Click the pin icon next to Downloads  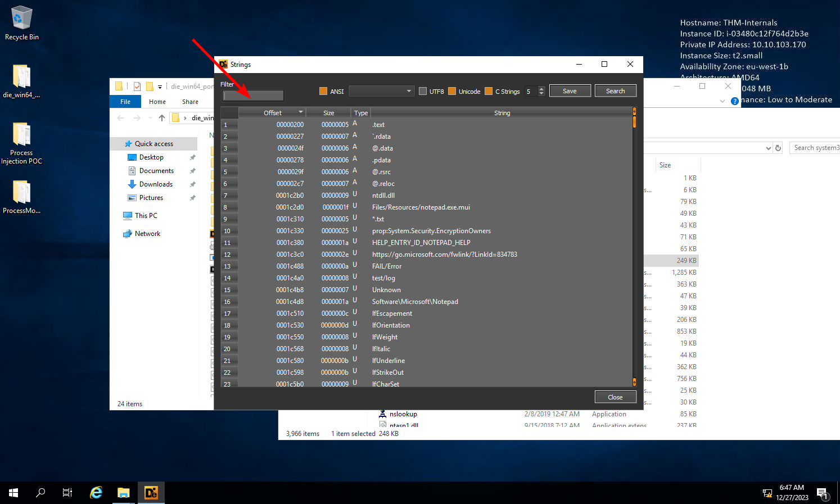pos(193,184)
